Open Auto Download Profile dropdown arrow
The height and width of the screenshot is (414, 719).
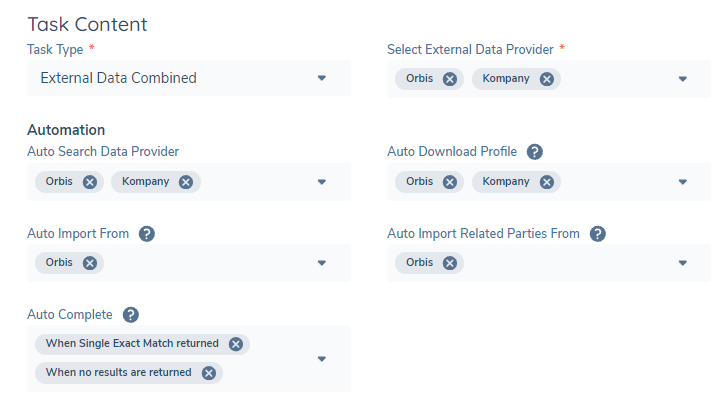[x=682, y=182]
